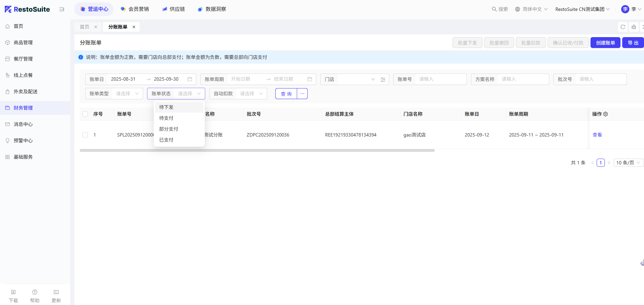Collapse the sidebar with the menu fold icon

tap(62, 9)
